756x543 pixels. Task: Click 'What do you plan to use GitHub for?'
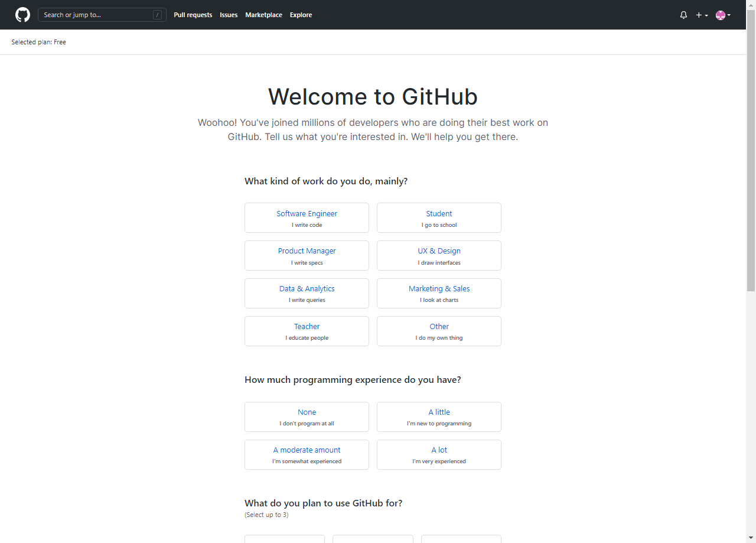click(323, 503)
